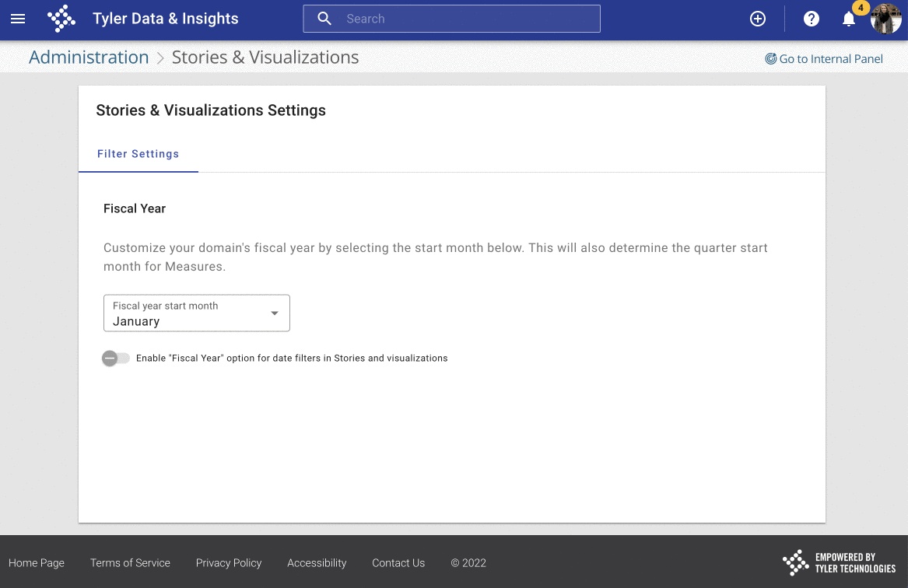Open the hamburger navigation menu
The height and width of the screenshot is (588, 908).
coord(18,19)
